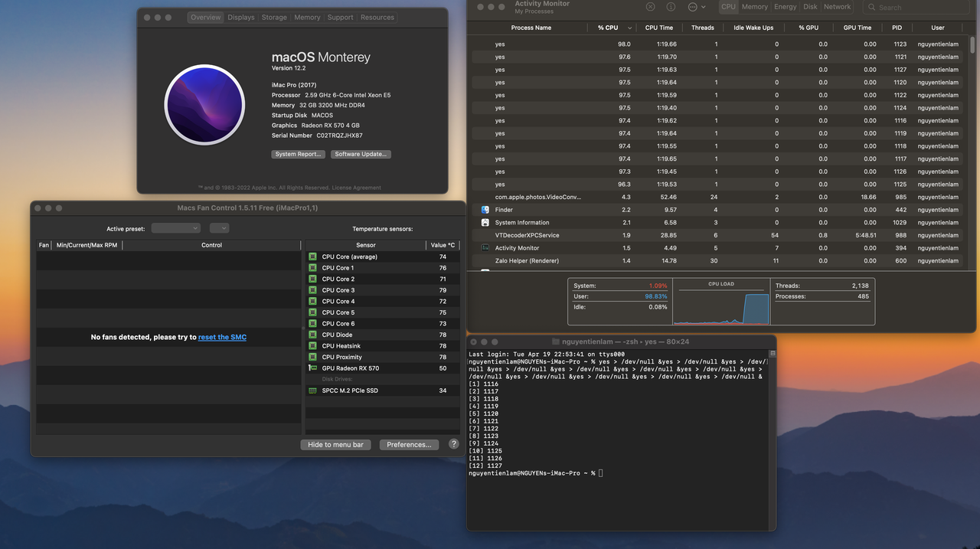
Task: Open the Memory tab in About This Mac
Action: coord(307,18)
